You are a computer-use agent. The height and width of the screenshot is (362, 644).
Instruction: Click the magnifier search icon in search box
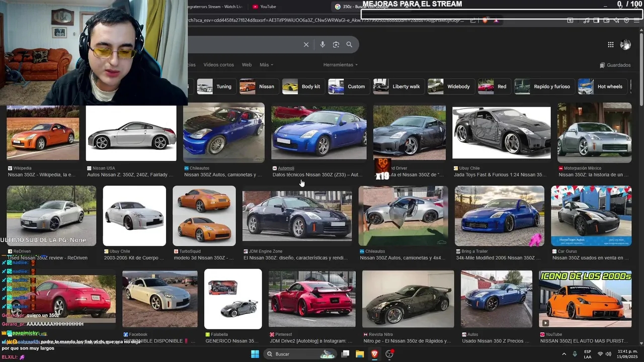point(349,45)
